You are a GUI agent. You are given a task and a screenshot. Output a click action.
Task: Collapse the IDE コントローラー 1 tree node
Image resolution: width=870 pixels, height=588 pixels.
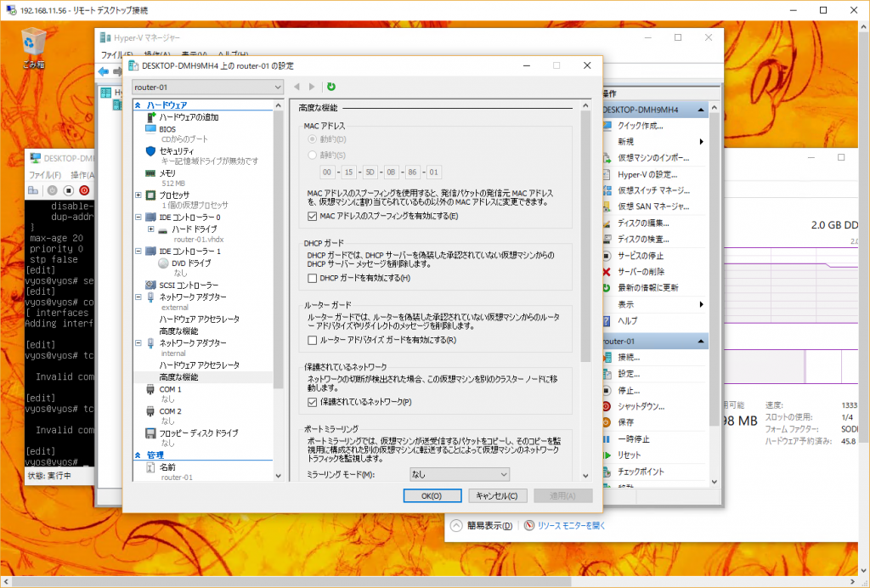coord(138,252)
